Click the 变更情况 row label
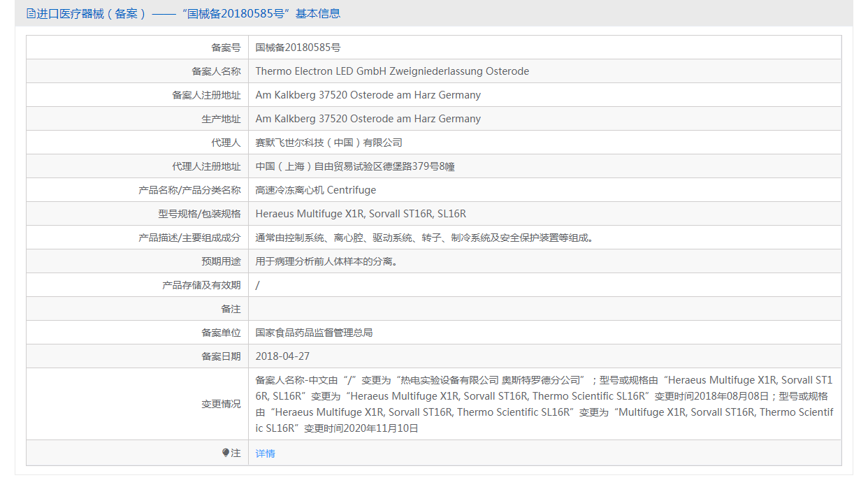 pyautogui.click(x=221, y=404)
